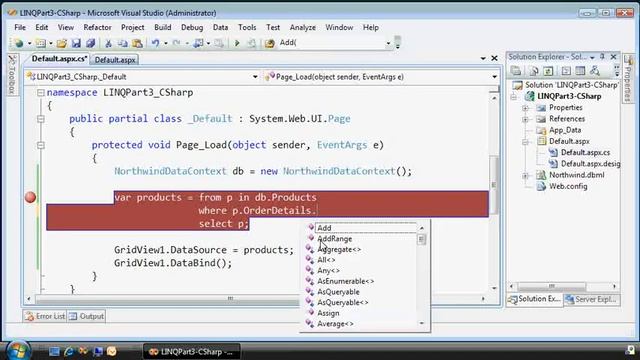This screenshot has height=360, width=640.
Task: Click the Find text input box
Action: [331, 42]
